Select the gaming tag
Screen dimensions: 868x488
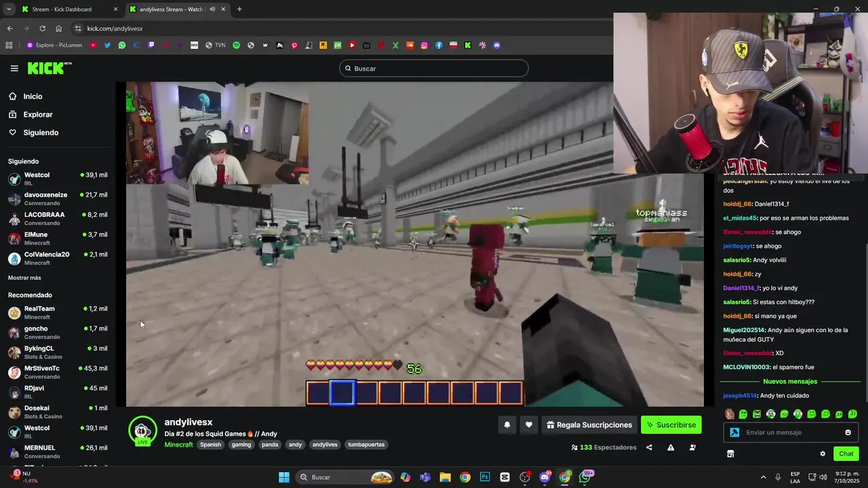241,445
